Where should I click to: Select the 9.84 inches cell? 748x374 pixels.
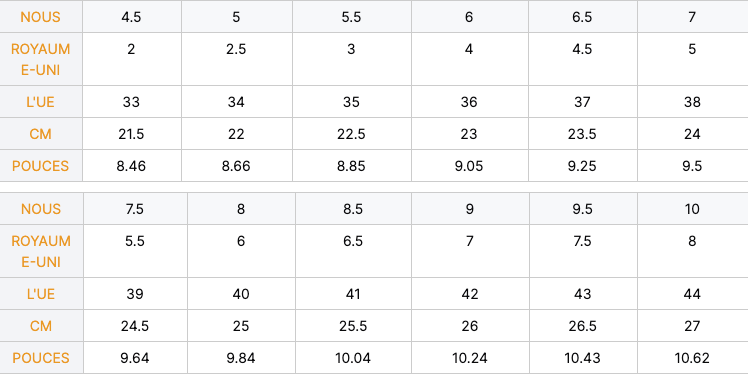(x=241, y=358)
